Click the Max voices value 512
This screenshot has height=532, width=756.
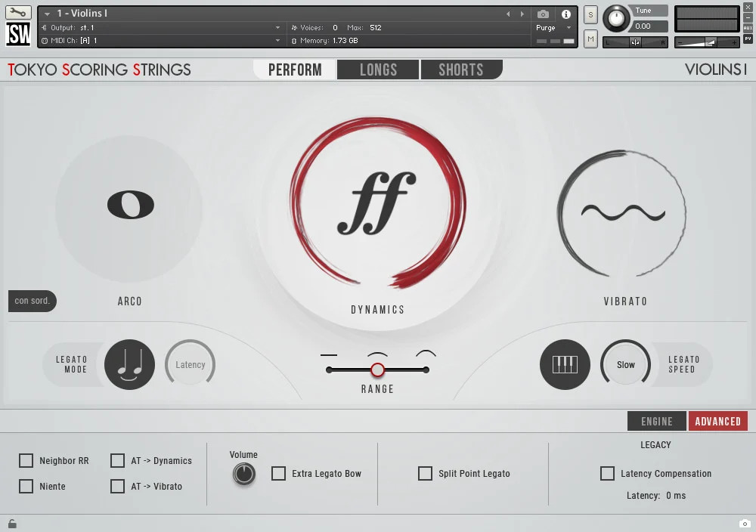(376, 28)
